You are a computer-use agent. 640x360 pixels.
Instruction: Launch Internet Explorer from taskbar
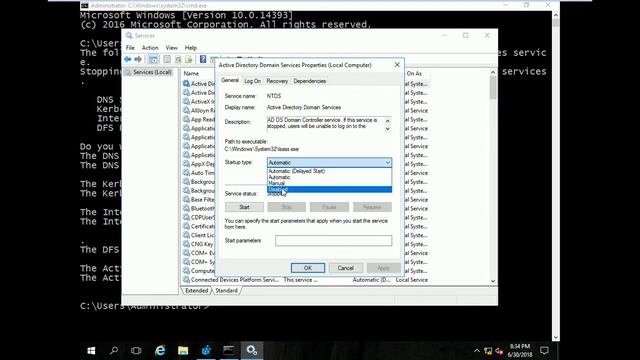(x=160, y=351)
